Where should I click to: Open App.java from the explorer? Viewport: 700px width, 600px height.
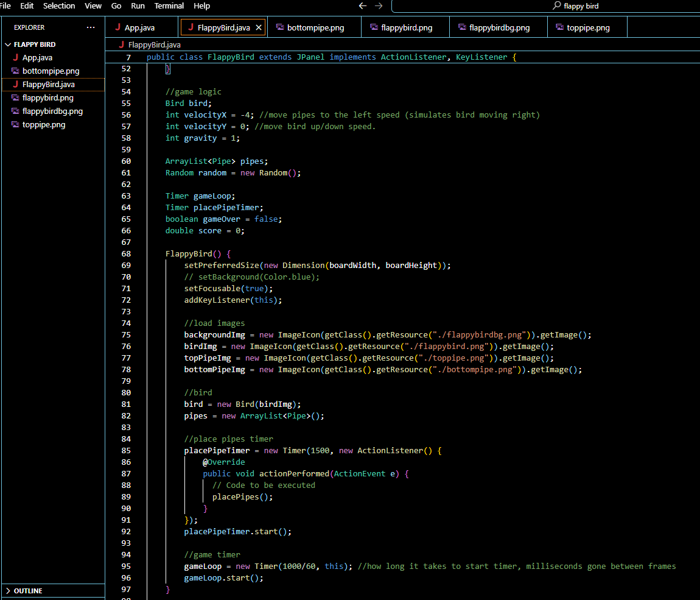pos(37,58)
